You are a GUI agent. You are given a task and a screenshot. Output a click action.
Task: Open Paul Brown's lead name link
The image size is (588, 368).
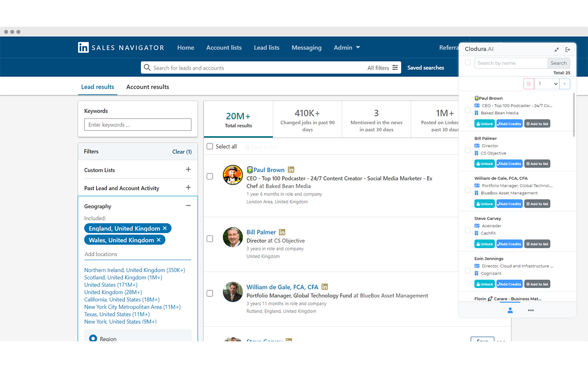[x=269, y=170]
